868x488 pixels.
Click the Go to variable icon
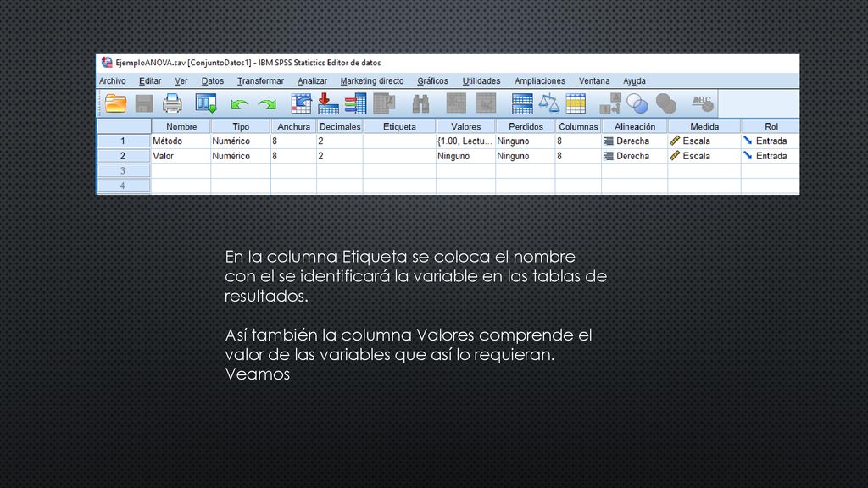pos(328,103)
